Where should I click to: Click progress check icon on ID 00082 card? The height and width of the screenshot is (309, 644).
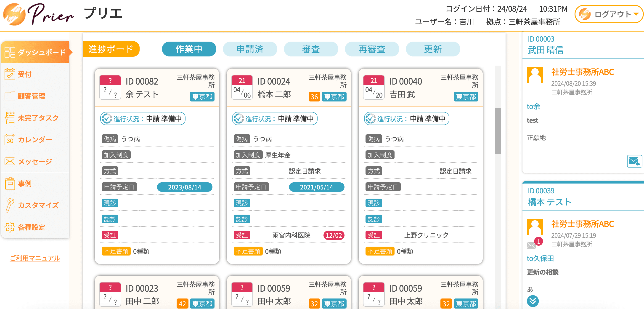click(x=107, y=119)
